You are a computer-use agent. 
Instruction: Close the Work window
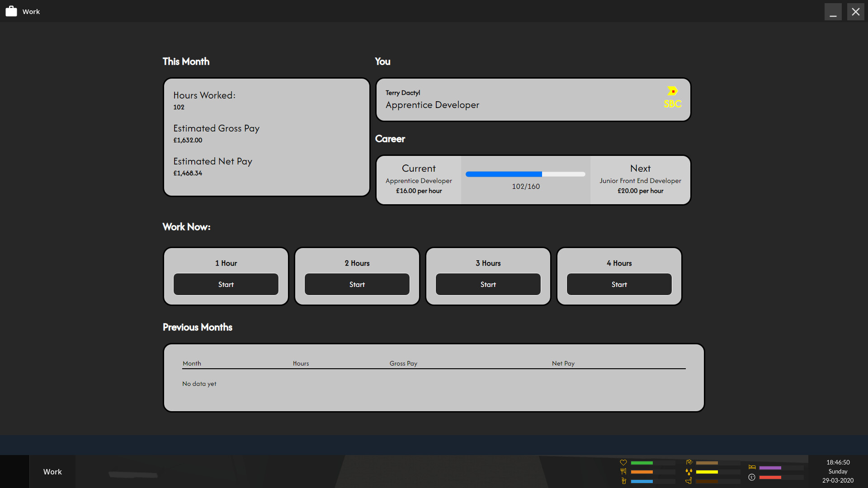(x=855, y=12)
